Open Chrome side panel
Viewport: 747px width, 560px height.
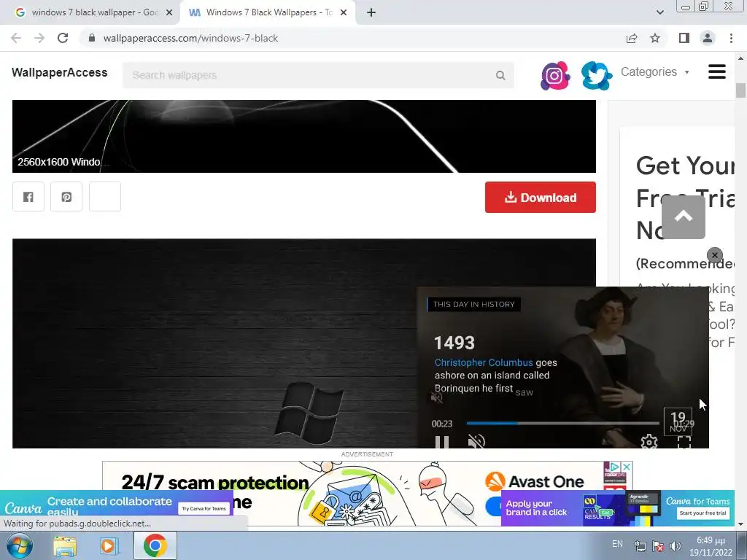click(x=684, y=38)
